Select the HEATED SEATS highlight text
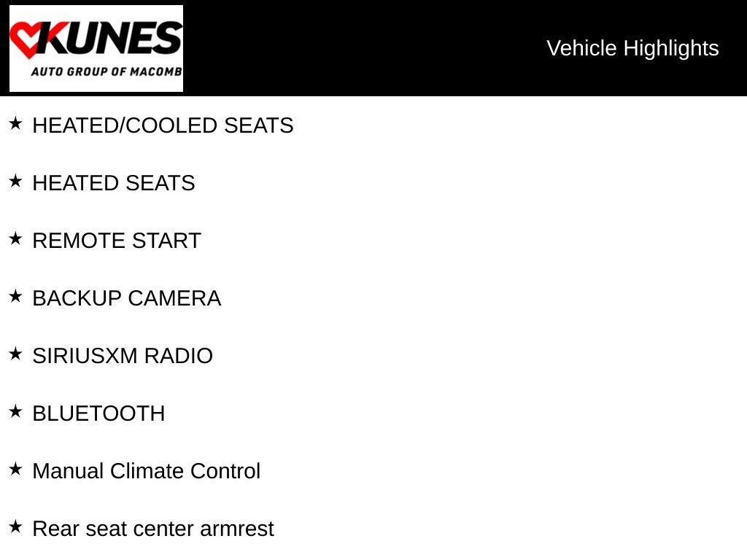 114,183
